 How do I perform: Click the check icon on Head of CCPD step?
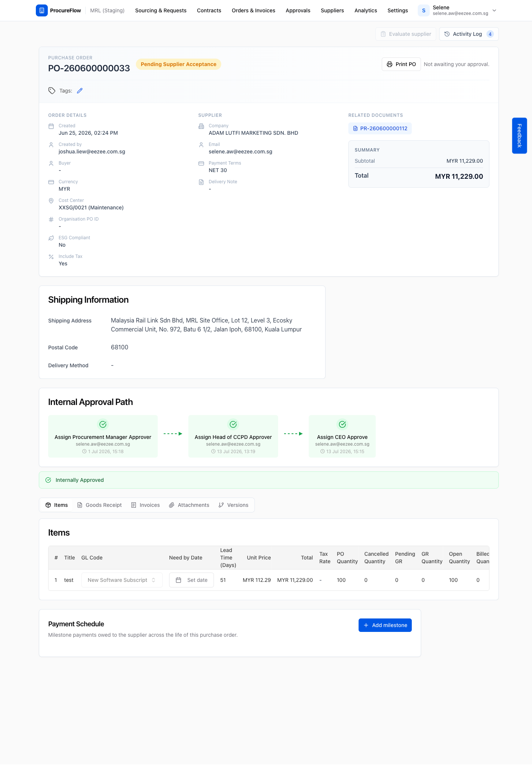233,424
